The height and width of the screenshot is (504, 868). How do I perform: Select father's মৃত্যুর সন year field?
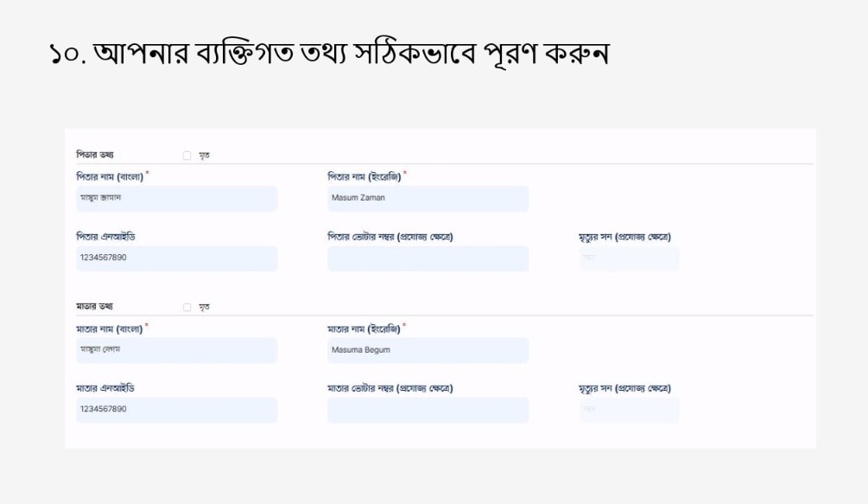coord(629,258)
